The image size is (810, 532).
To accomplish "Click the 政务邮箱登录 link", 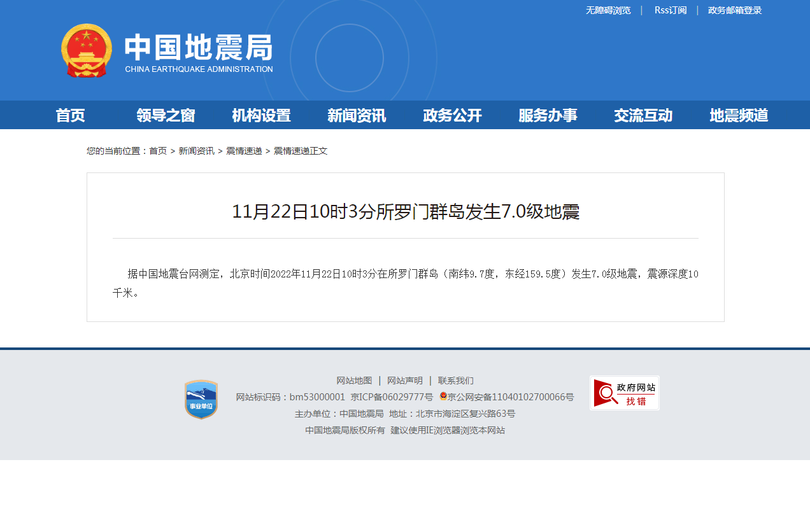I will pyautogui.click(x=735, y=10).
